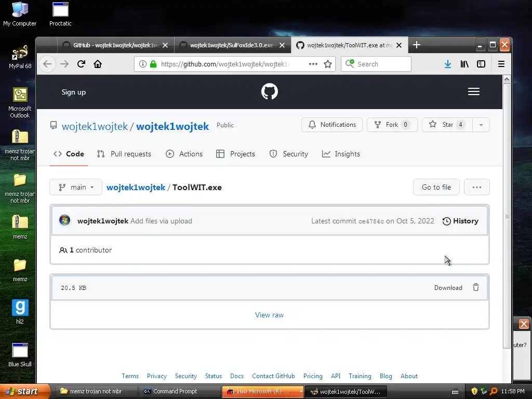Go back with the browser back arrow
The image size is (532, 399).
[x=47, y=64]
